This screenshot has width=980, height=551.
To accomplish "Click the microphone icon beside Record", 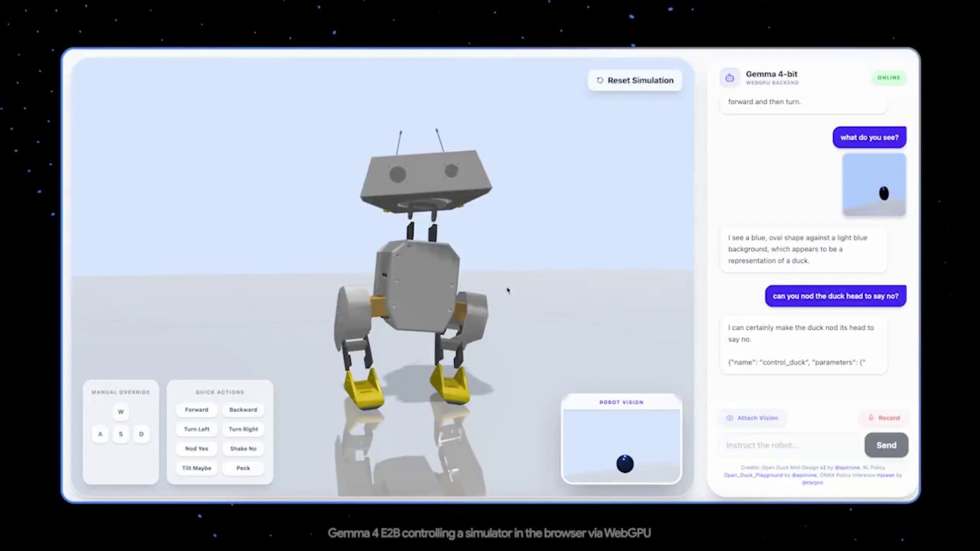I will point(871,418).
